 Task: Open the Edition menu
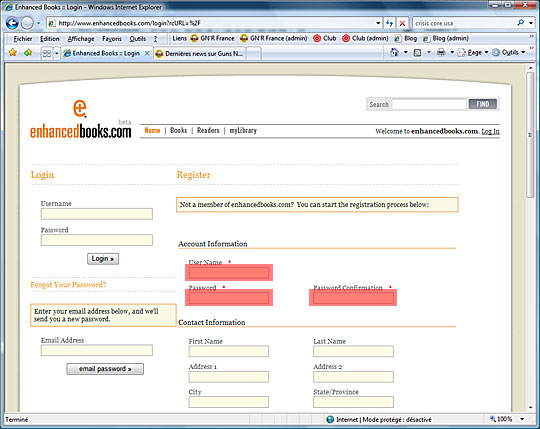tap(50, 39)
